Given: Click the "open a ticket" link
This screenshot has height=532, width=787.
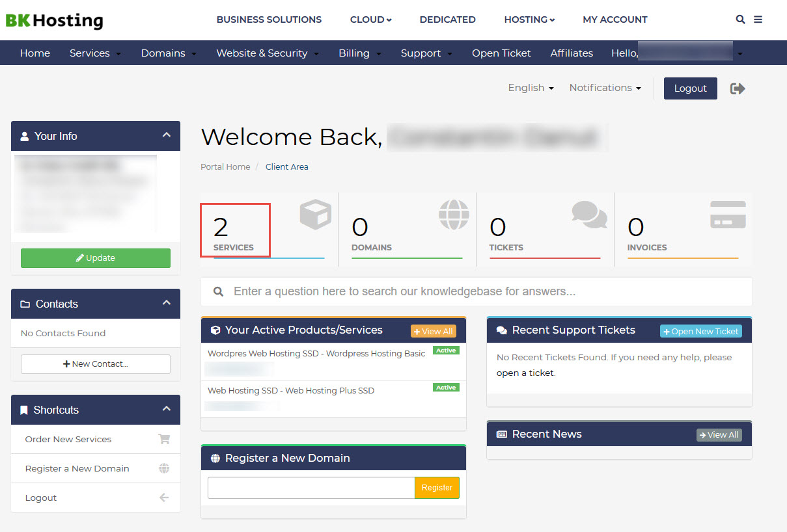Looking at the screenshot, I should (x=525, y=373).
